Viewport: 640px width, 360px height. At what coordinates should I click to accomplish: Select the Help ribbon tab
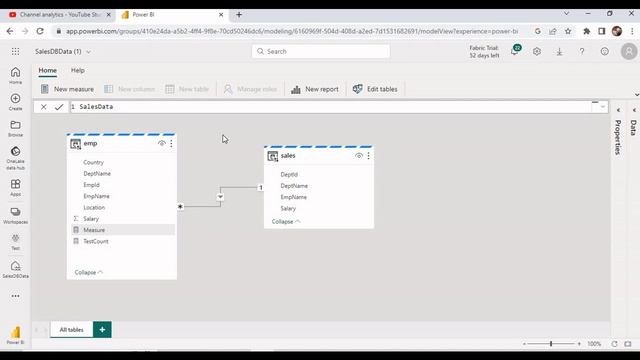tap(78, 70)
